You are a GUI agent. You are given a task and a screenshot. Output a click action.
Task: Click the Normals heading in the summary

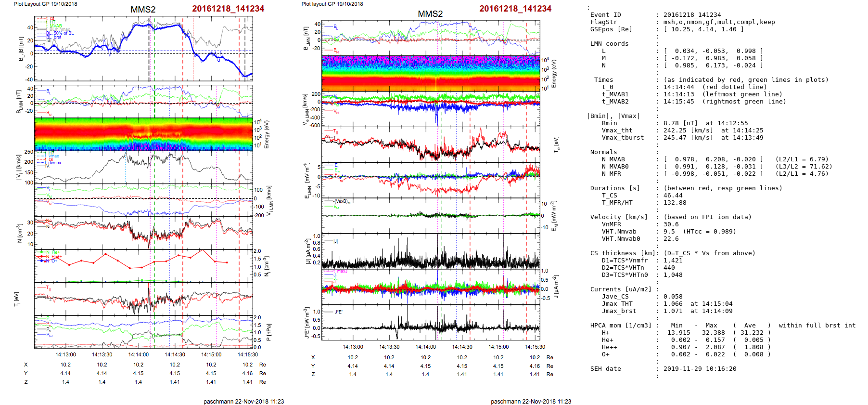(x=603, y=152)
